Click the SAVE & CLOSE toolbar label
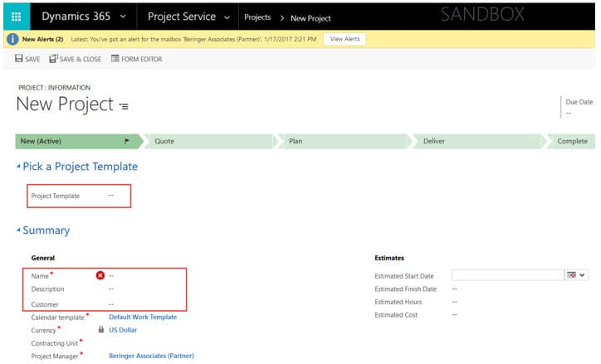Screen dimensions: 601x364 (81, 60)
